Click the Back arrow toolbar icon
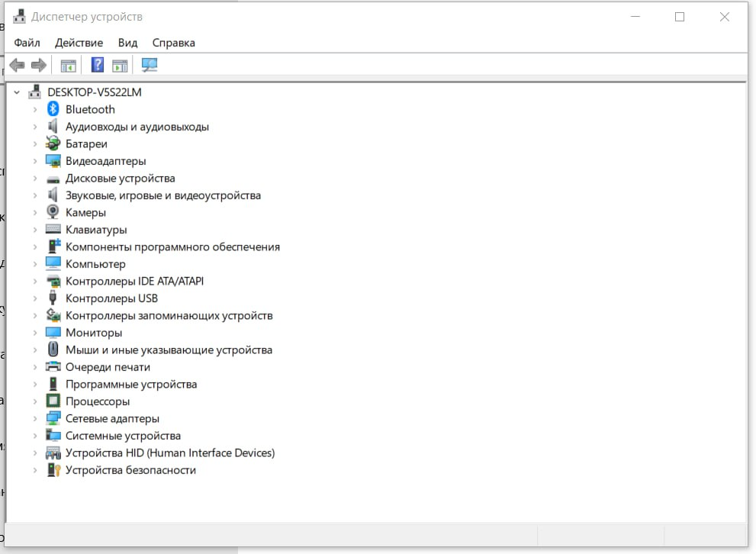756x554 pixels. point(17,66)
